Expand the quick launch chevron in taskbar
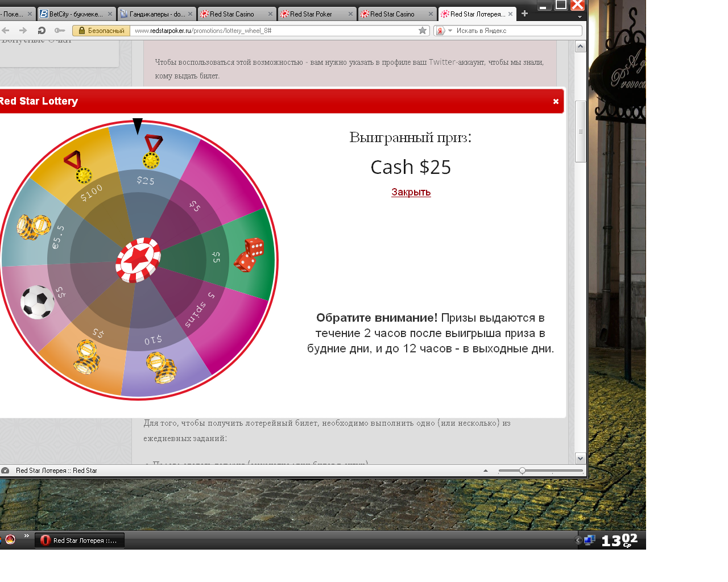This screenshot has height=582, width=728. tap(26, 536)
